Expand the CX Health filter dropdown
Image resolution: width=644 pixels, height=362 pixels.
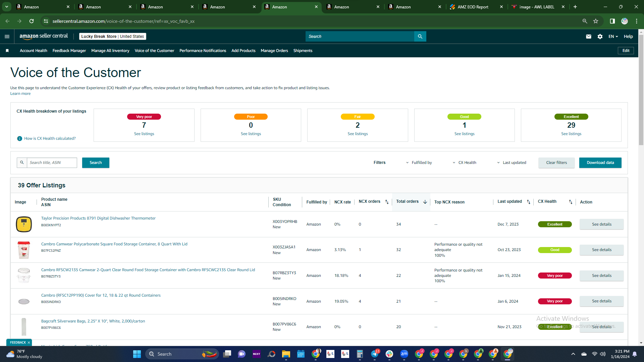coord(465,163)
